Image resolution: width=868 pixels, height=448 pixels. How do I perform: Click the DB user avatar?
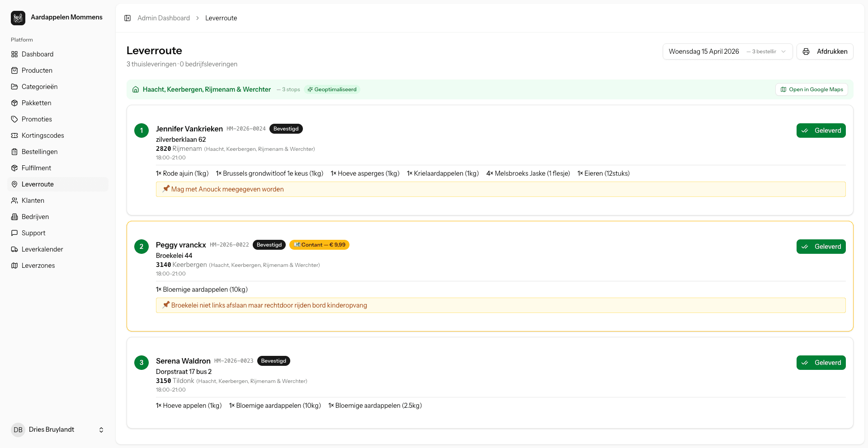pyautogui.click(x=18, y=430)
